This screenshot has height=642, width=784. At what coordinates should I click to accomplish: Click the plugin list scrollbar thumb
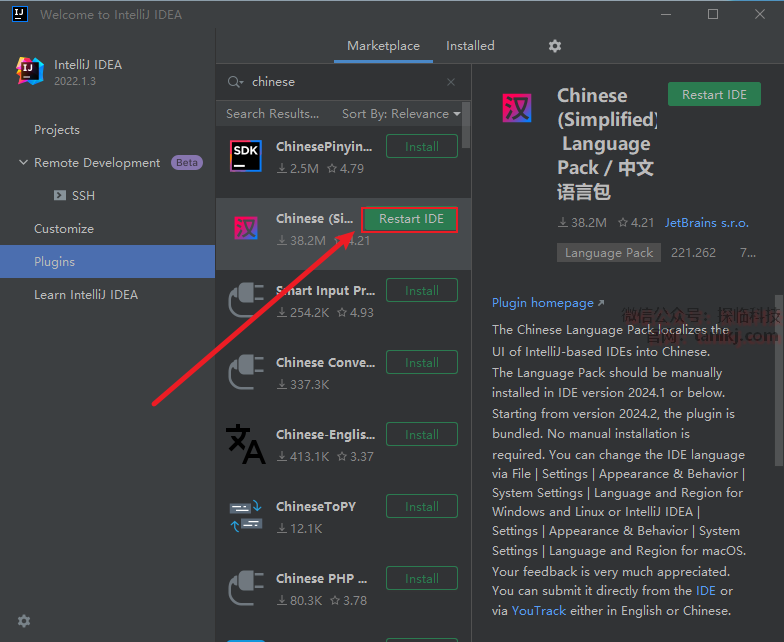466,125
